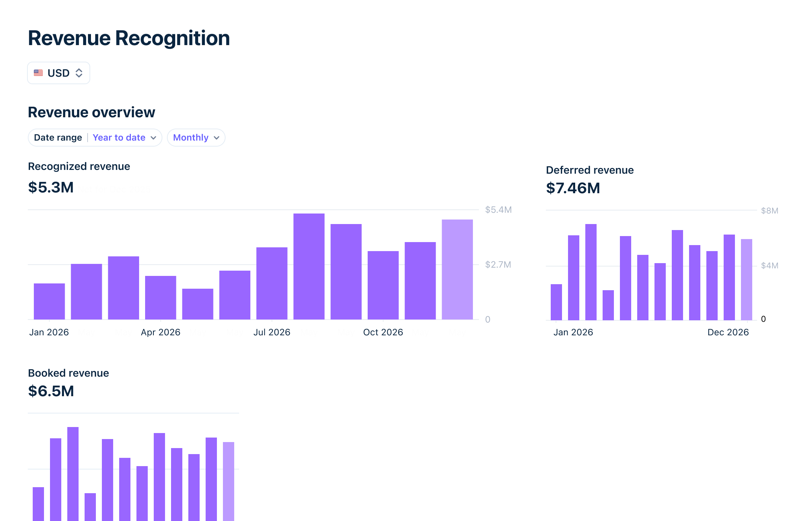Click the Date range label
Screen dimensions: 812x521
58,138
